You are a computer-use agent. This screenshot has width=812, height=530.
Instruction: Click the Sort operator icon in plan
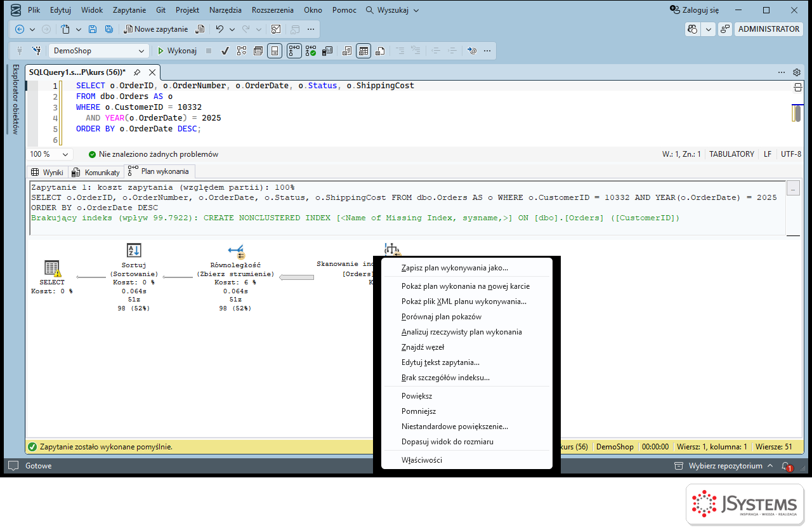[x=134, y=250]
